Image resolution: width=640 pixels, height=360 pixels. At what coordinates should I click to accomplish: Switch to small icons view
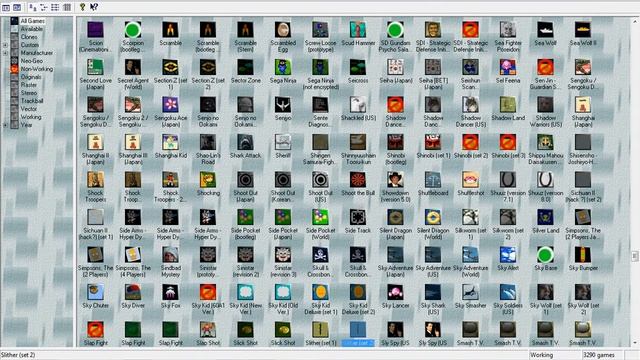[44, 7]
